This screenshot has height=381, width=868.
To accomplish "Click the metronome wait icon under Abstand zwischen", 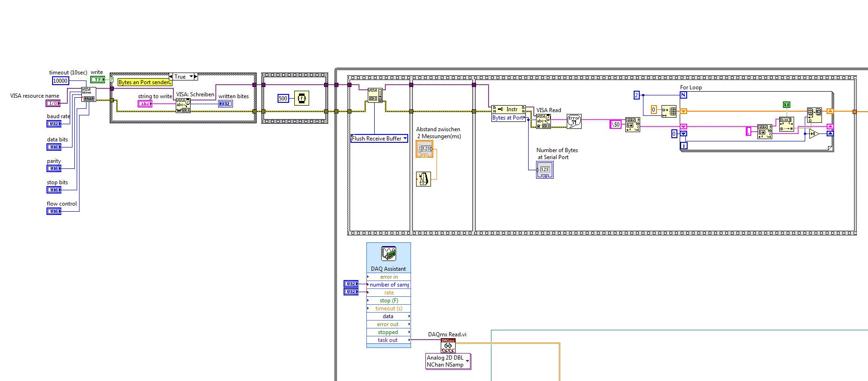I will pos(424,179).
